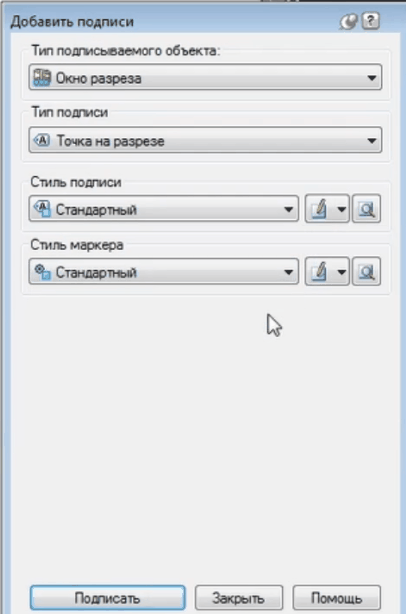Click the pin icon in the dialog title bar
Screen dimensions: 406x614
348,22
